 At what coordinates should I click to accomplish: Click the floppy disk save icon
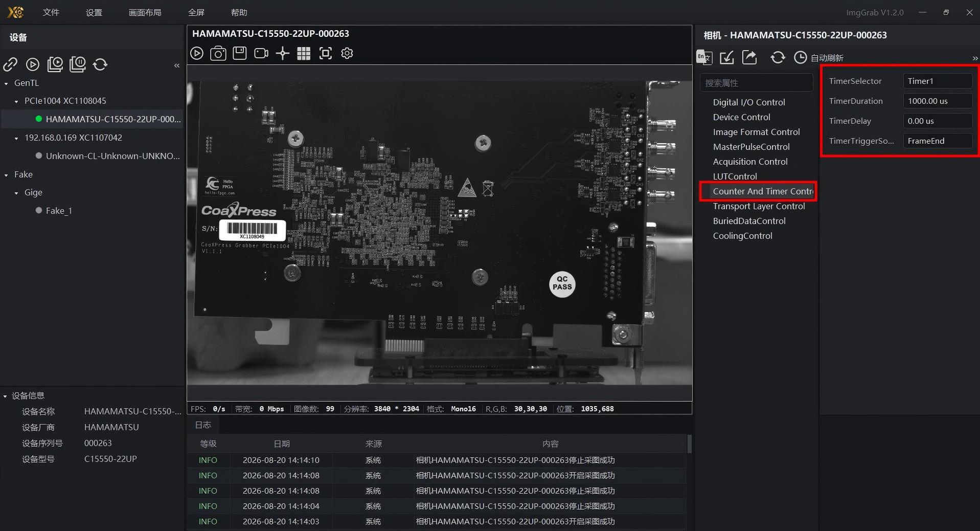click(x=240, y=53)
